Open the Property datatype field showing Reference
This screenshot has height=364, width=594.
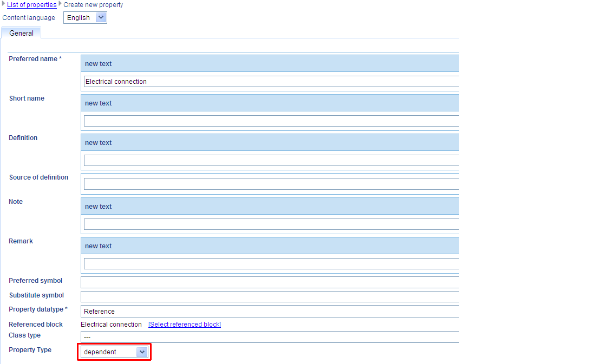tap(271, 312)
